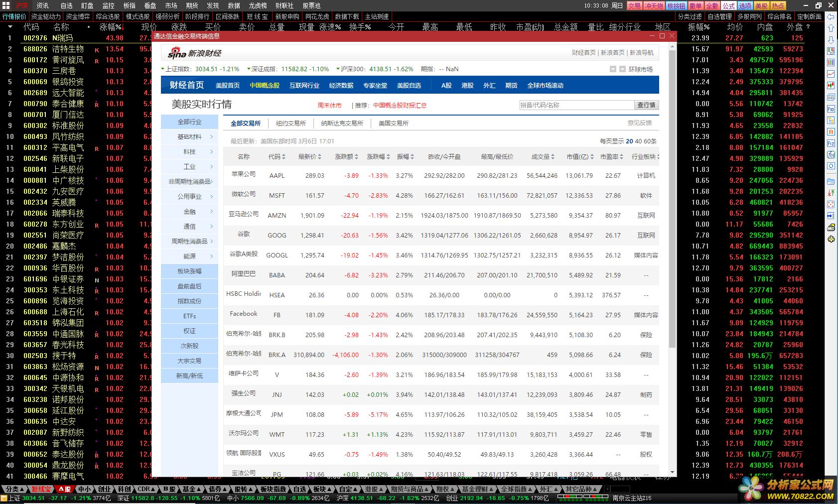Click the 苹果公司 stock name
The width and height of the screenshot is (838, 504).
coord(244,174)
